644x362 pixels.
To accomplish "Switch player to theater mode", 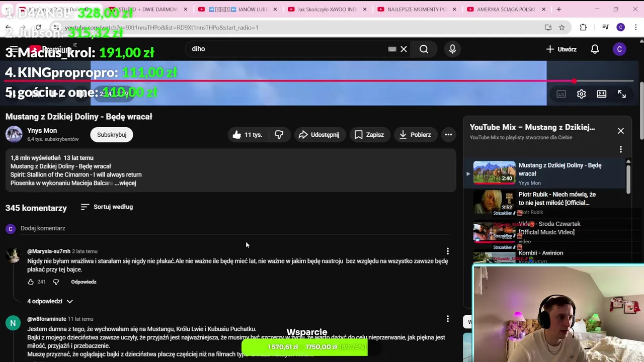I will [x=601, y=94].
